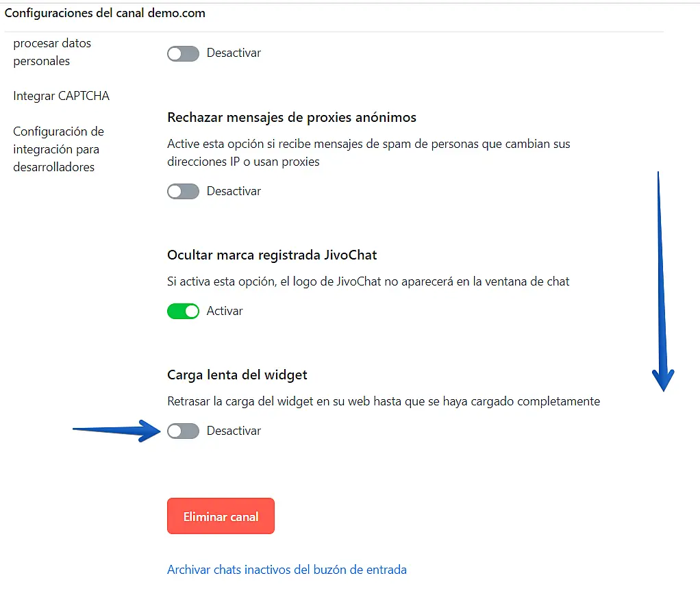The width and height of the screenshot is (700, 606).
Task: Click the Desactivar label under Carga lenta
Action: [234, 431]
